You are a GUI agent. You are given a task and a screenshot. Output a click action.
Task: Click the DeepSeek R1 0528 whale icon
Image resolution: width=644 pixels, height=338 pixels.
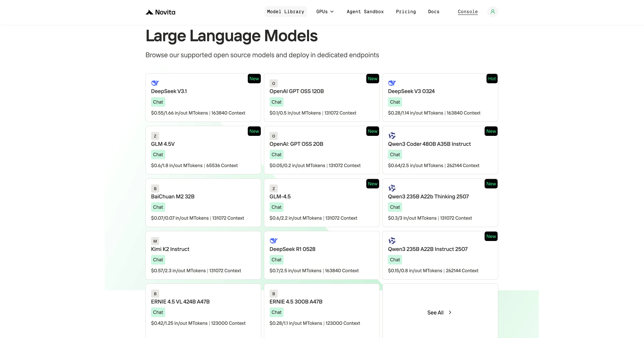274,241
